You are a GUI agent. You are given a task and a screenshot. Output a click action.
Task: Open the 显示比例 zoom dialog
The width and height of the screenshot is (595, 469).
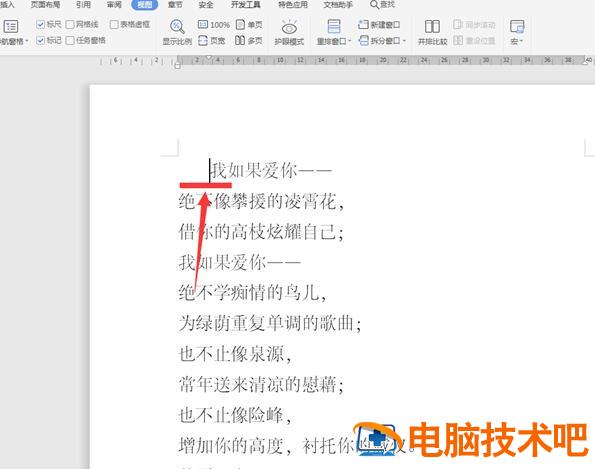[177, 32]
